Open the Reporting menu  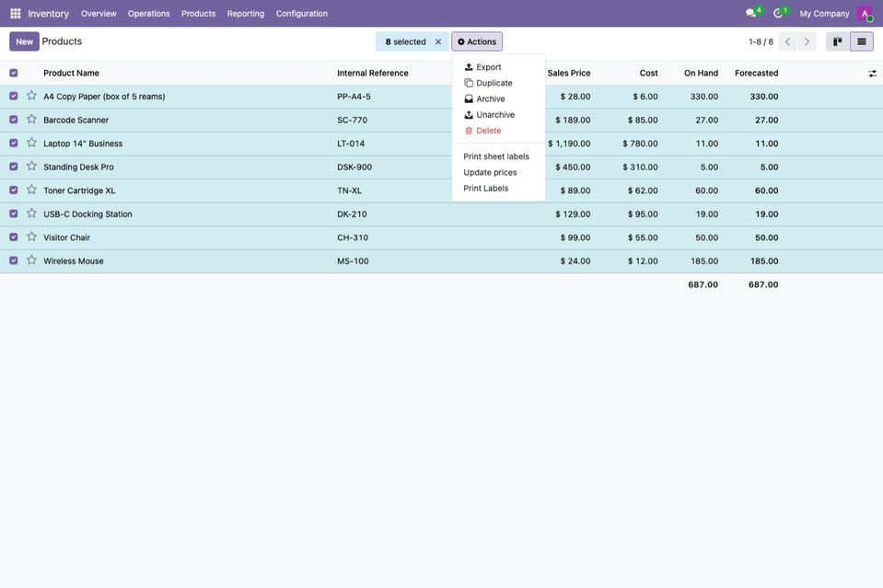(246, 14)
